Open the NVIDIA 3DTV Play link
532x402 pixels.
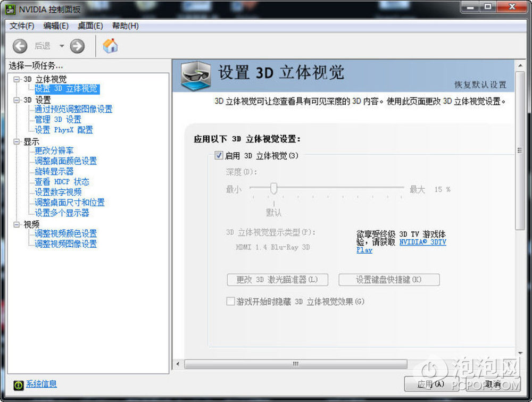[x=422, y=242]
